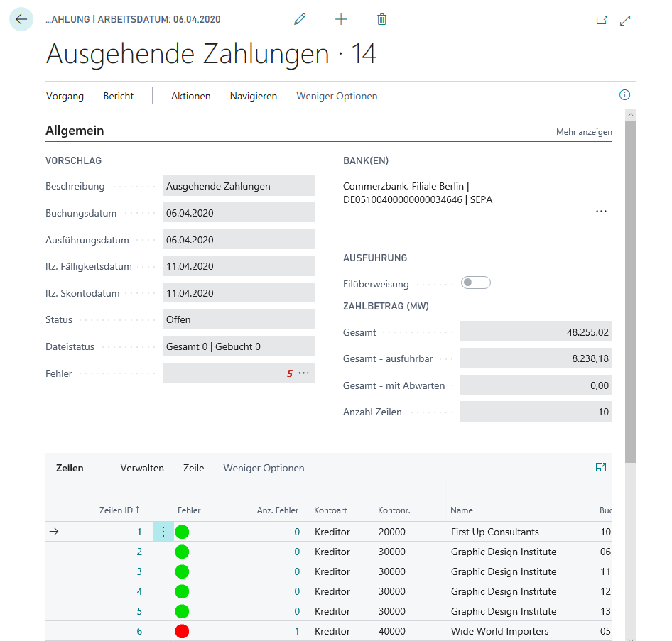
Task: Open bank account details via the ellipsis
Action: click(601, 211)
